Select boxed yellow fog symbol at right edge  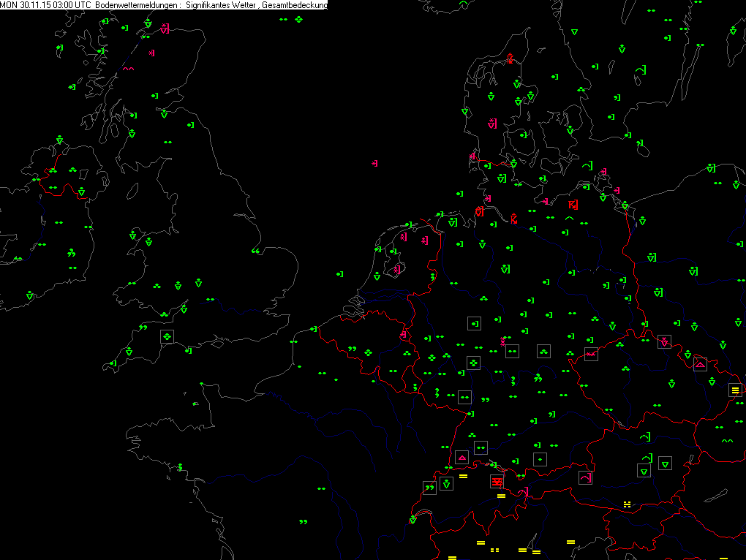click(x=735, y=390)
